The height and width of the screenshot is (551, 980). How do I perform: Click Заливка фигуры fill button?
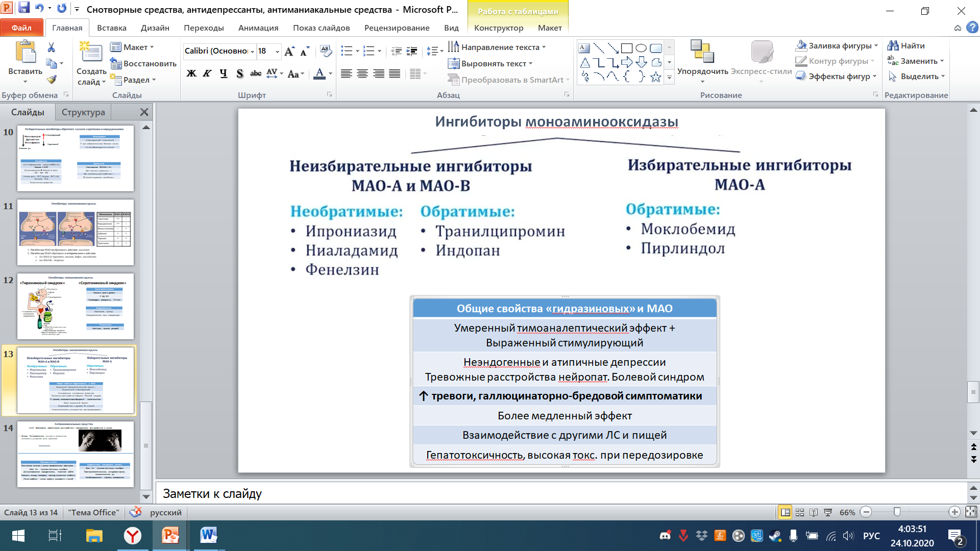pos(837,45)
